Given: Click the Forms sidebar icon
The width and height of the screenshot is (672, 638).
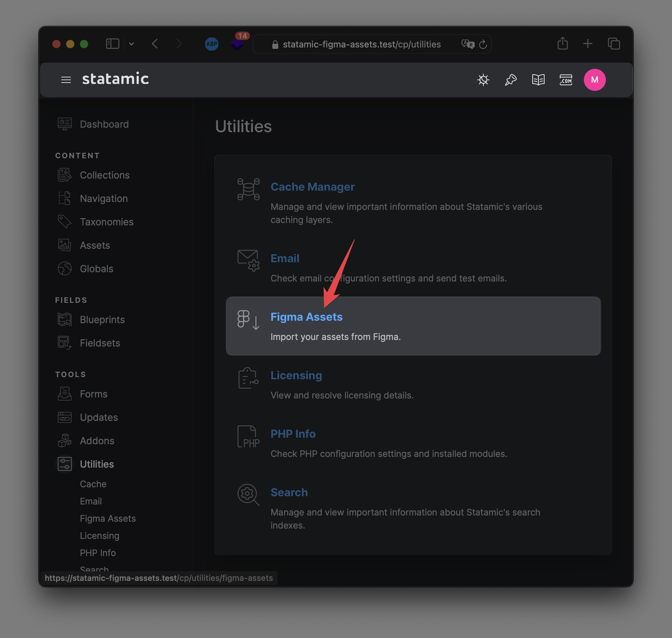Looking at the screenshot, I should 65,394.
